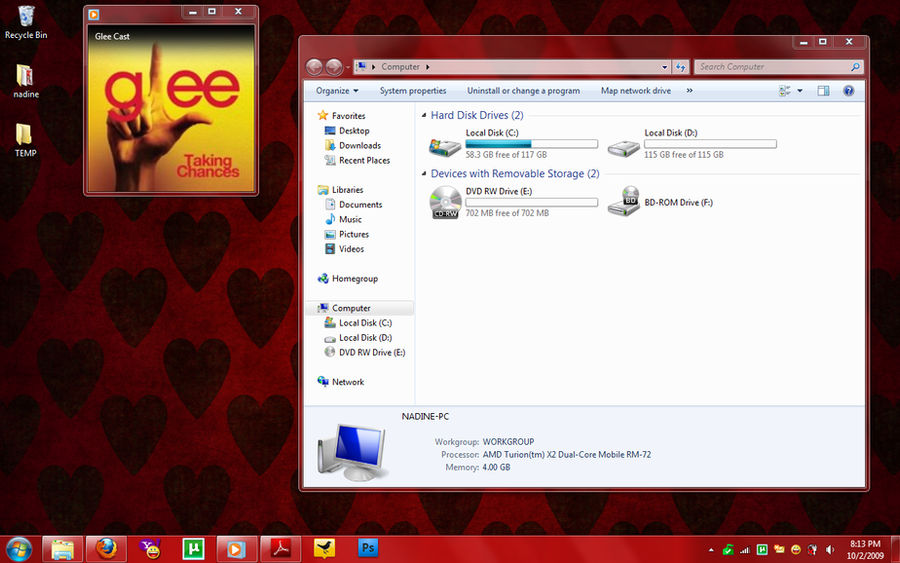Click the search magnifier icon

pyautogui.click(x=855, y=67)
